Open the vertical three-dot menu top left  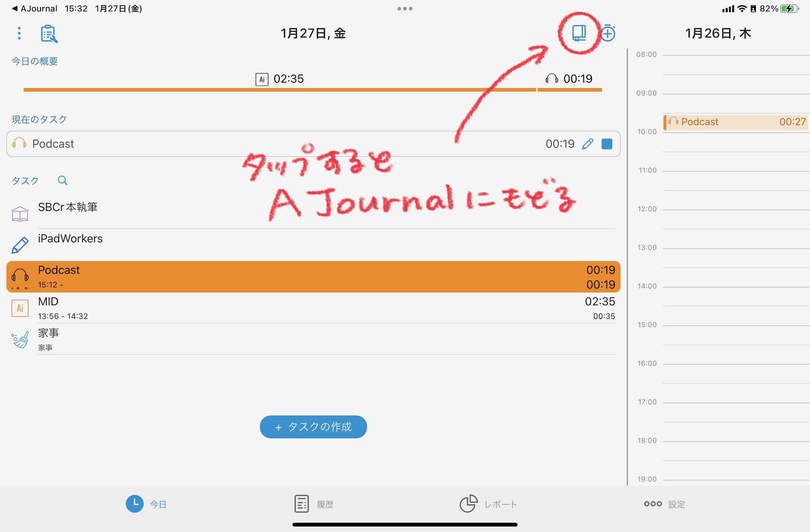tap(19, 33)
